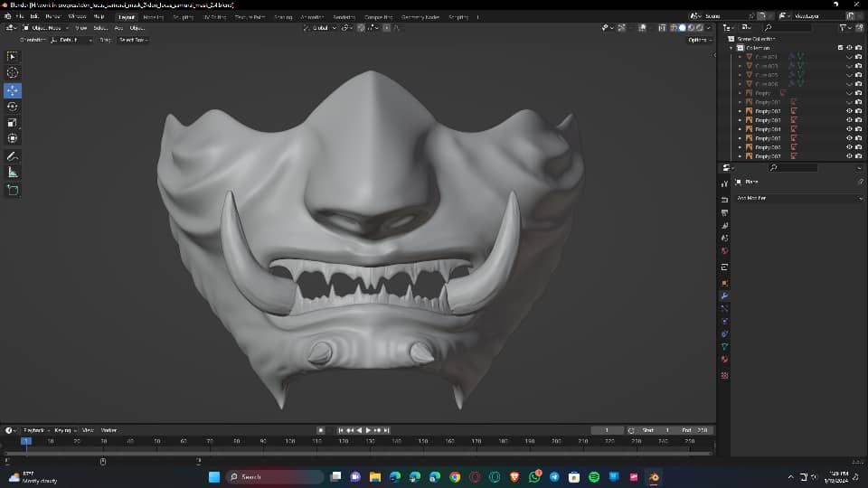Screen dimensions: 868x488
Task: Pick the Rotate tool
Action: coord(12,107)
